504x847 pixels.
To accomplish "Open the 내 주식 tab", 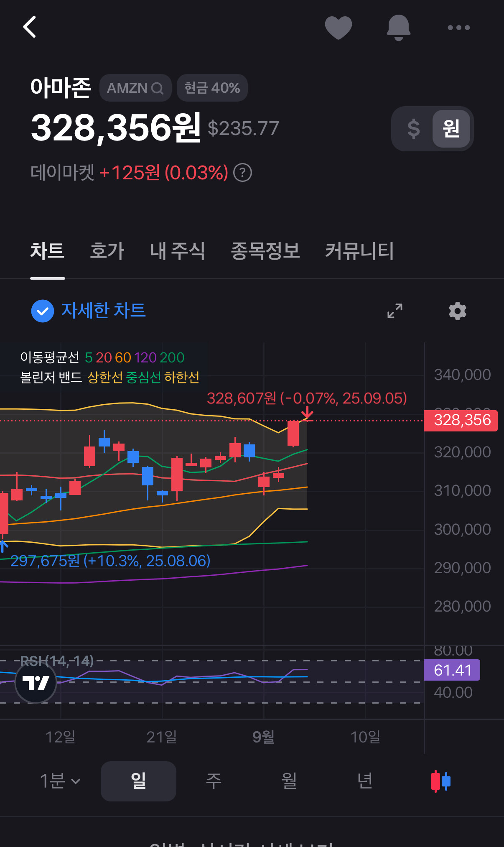I will point(177,251).
